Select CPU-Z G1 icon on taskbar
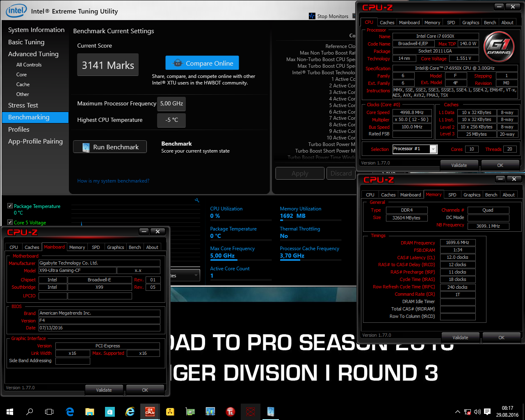525x420 pixels. (x=150, y=411)
